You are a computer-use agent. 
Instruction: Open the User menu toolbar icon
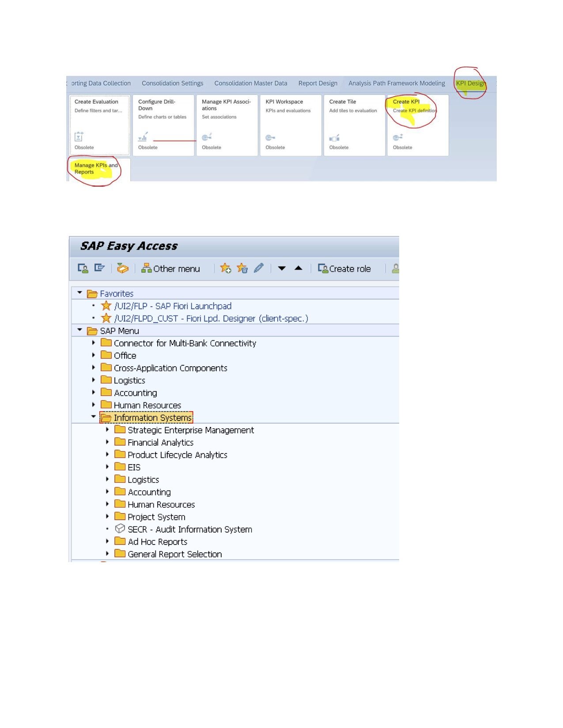(83, 268)
